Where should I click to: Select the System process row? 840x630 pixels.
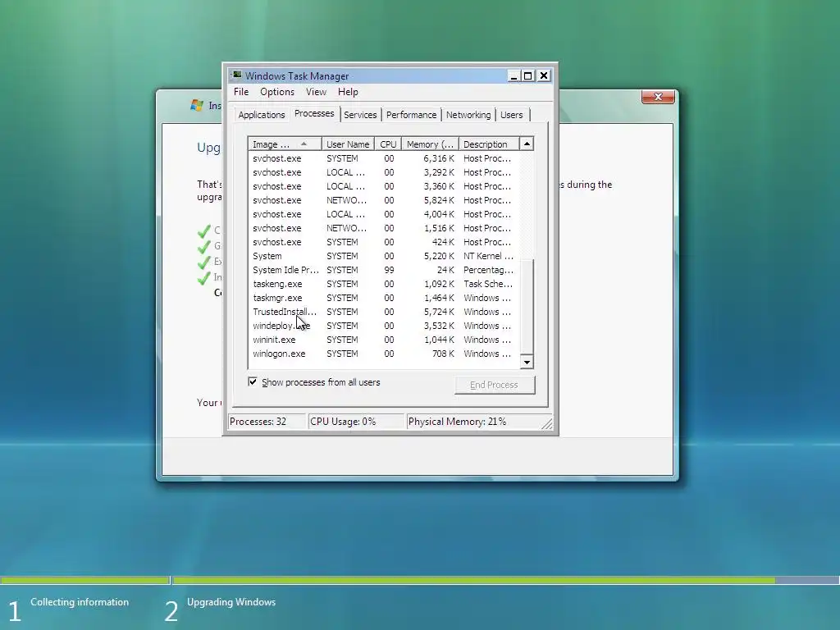(384, 256)
